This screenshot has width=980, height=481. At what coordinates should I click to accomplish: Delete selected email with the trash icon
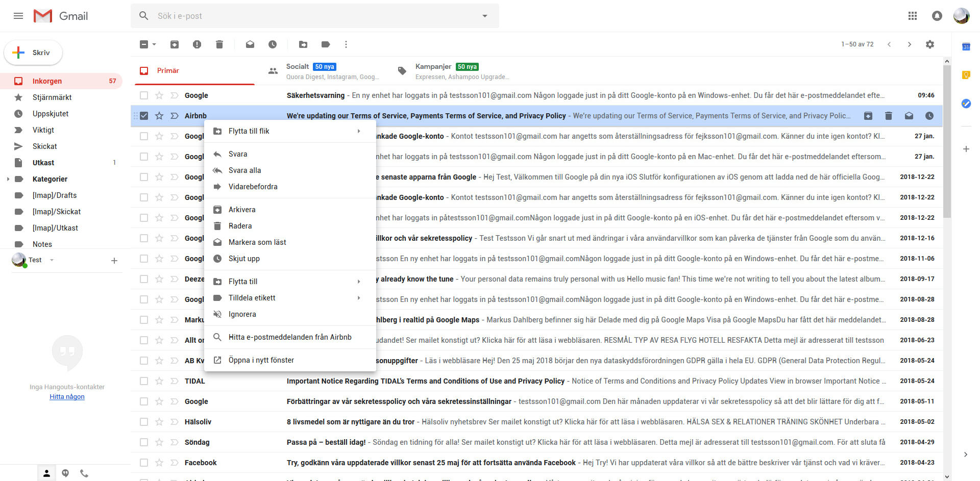pyautogui.click(x=219, y=44)
